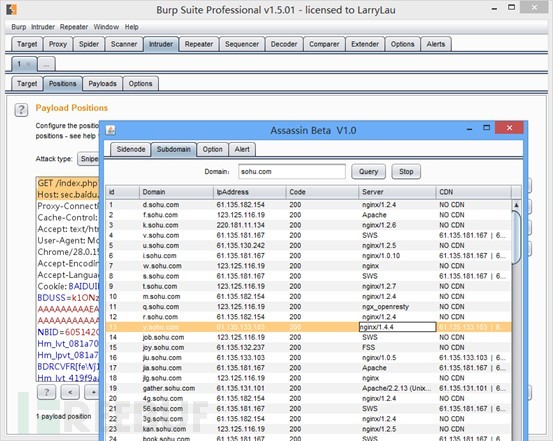Image resolution: width=553 pixels, height=441 pixels.
Task: Click the Burp Suite logo icon
Action: 12,10
